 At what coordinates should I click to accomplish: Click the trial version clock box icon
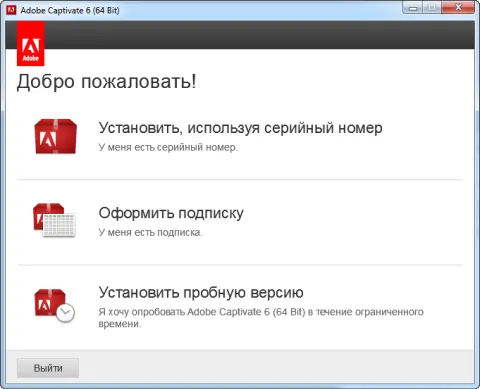pos(54,306)
